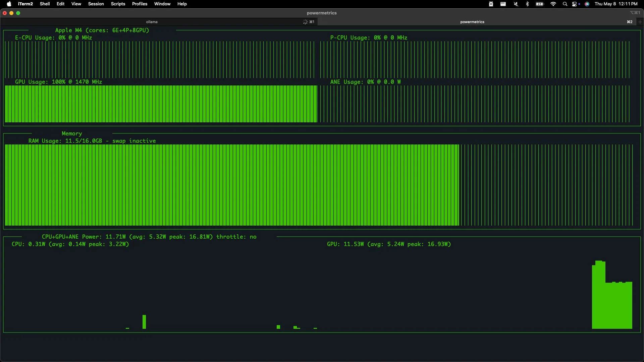Click the "P-CPU Usage: 0% @ 0 MHz" label
The width and height of the screenshot is (644, 362).
369,38
